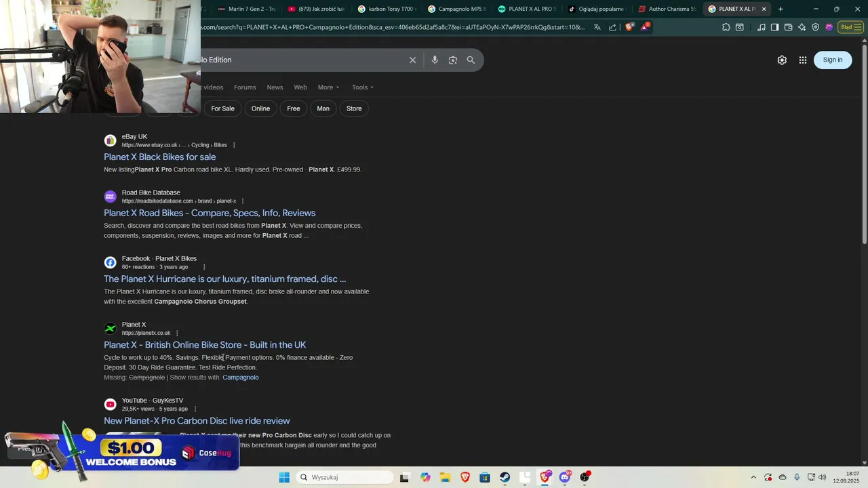Open File Explorer from taskbar
Screen dimensions: 868x488
pos(445,477)
